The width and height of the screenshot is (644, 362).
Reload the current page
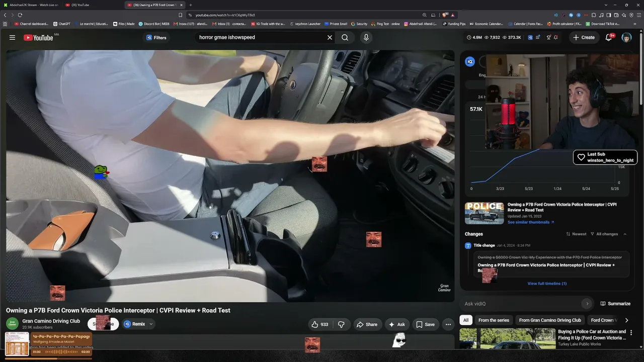[x=20, y=15]
